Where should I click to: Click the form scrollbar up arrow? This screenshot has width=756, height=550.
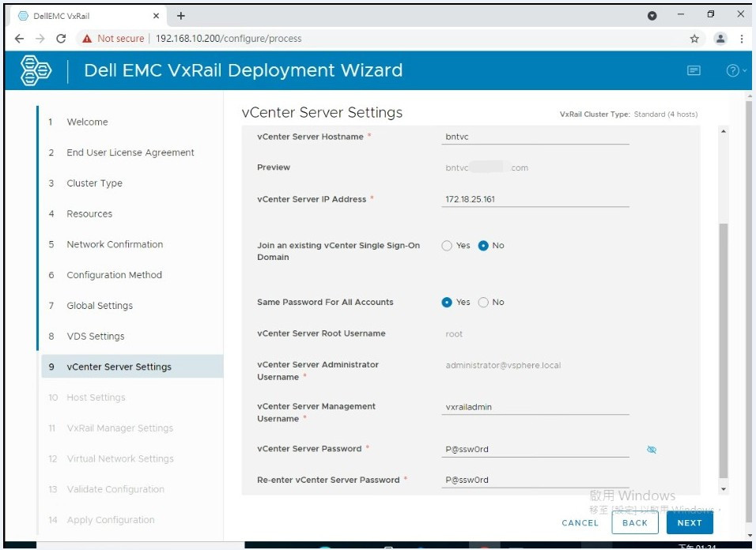724,131
